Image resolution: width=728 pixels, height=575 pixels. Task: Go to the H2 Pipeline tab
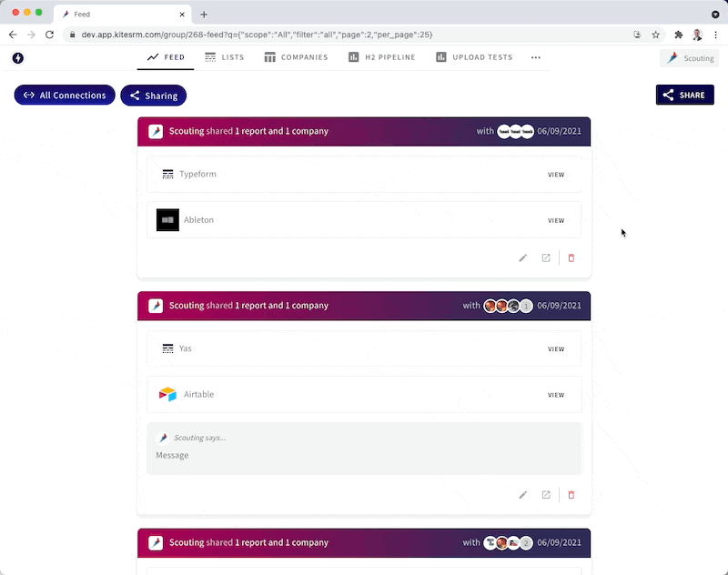pos(381,57)
